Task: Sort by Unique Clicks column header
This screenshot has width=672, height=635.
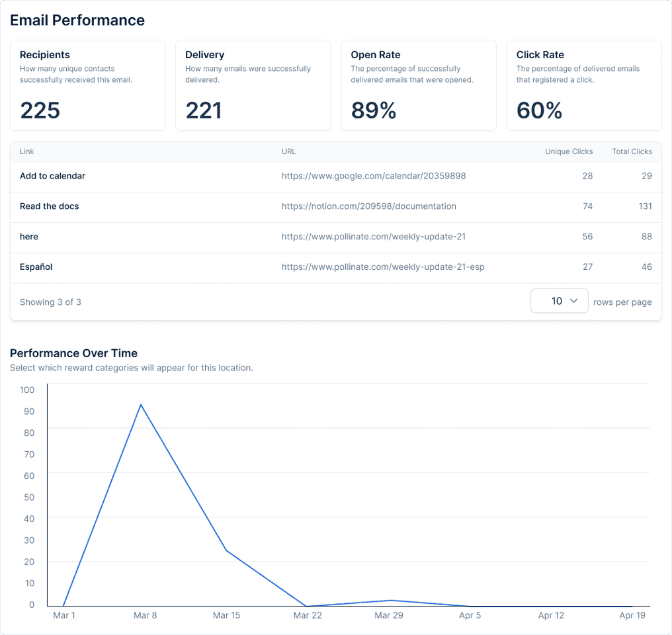Action: 569,151
